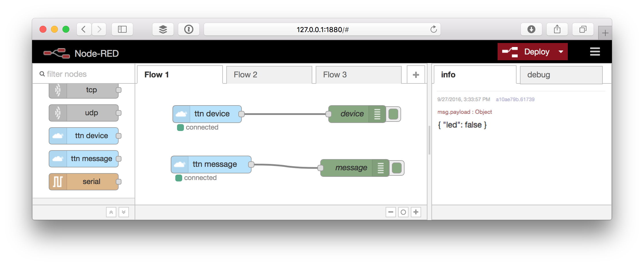This screenshot has height=266, width=644.
Task: Add a new flow tab
Action: pos(416,75)
